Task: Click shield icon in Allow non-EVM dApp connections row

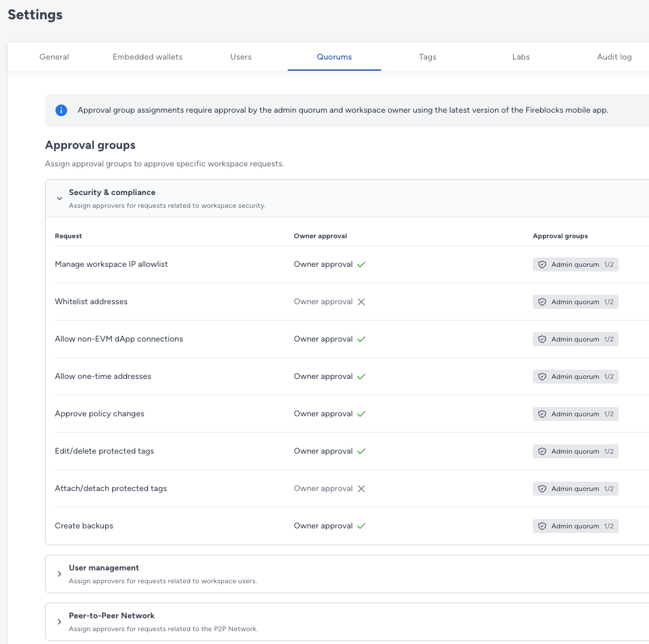Action: point(542,339)
